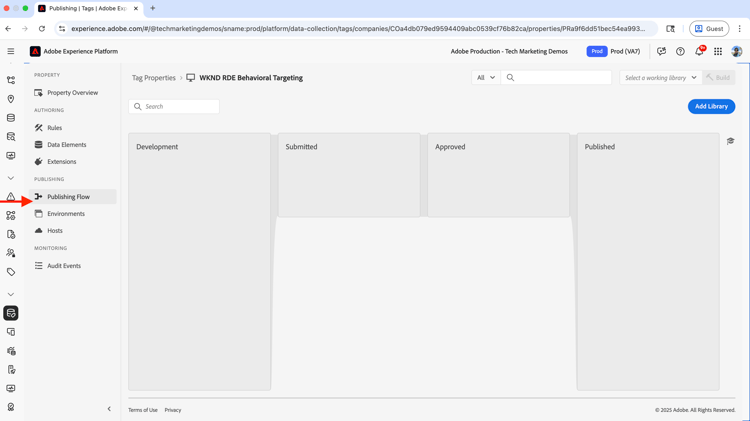
Task: Open the AI Assistant chat icon
Action: pos(662,51)
